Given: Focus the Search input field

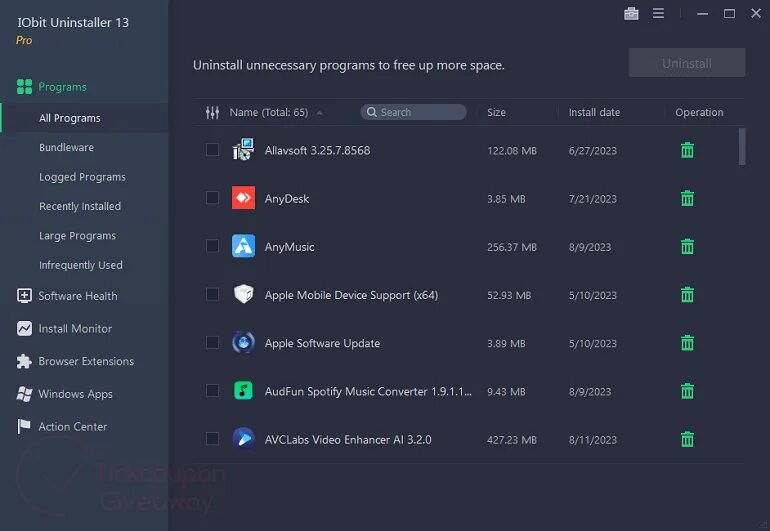Looking at the screenshot, I should 413,112.
